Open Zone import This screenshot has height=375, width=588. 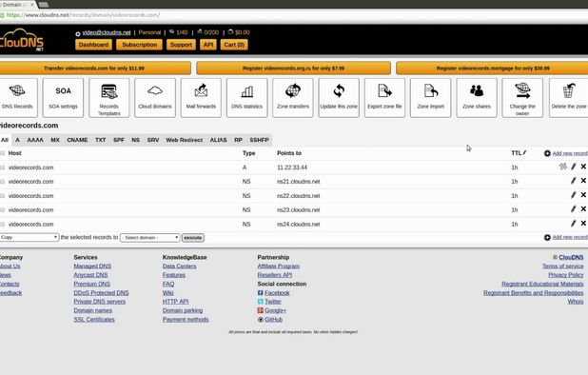coord(430,97)
